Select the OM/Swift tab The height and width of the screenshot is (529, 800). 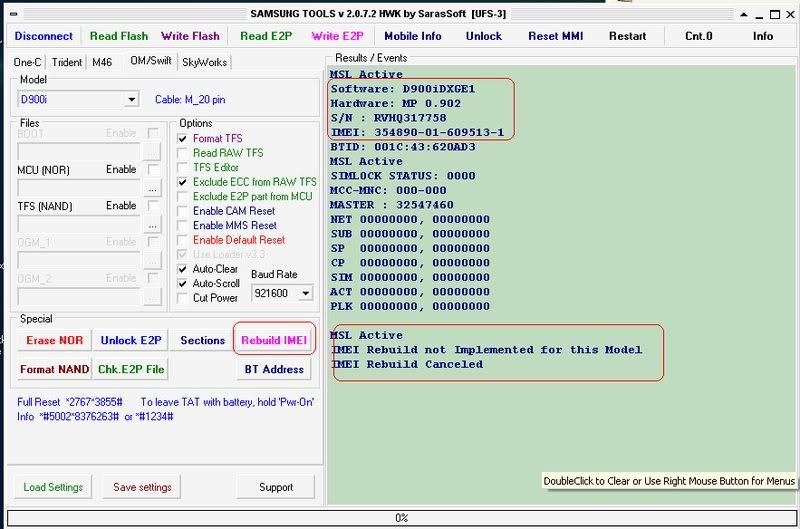tap(151, 61)
